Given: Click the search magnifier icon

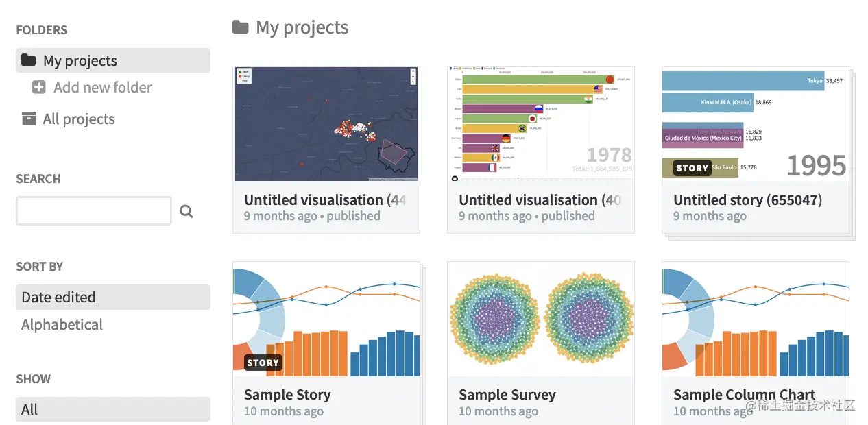Looking at the screenshot, I should coord(186,211).
